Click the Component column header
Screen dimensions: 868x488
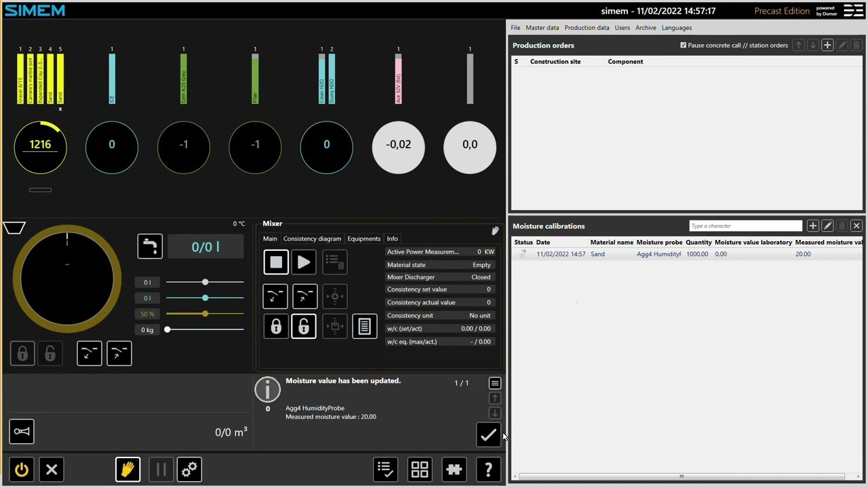tap(625, 62)
